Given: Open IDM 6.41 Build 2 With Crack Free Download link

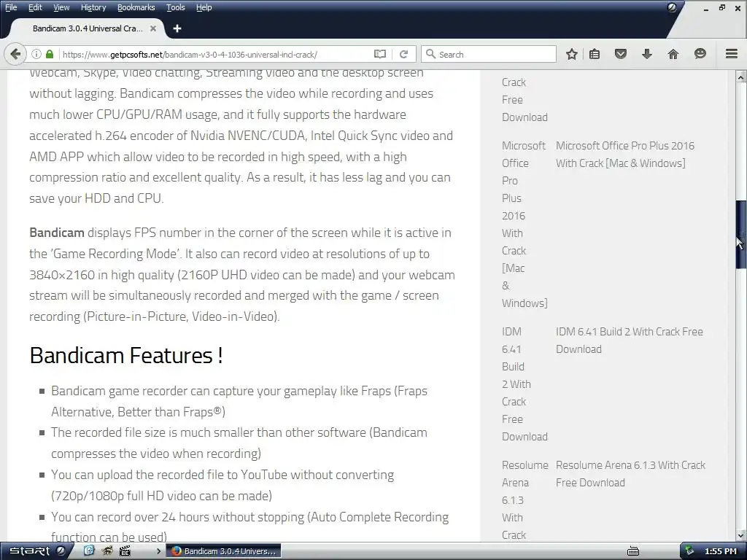Looking at the screenshot, I should 629,340.
